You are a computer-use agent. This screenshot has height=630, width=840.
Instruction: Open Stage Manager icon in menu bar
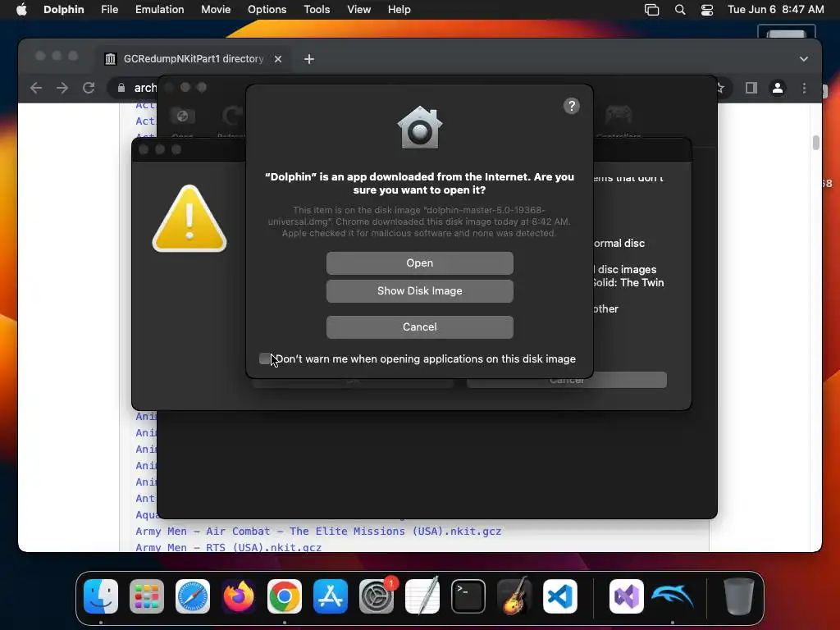click(x=651, y=10)
